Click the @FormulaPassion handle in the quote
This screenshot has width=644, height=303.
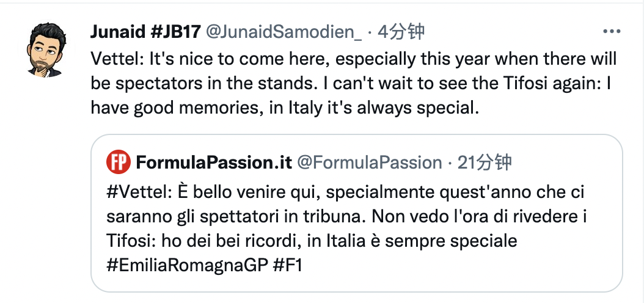[x=369, y=162]
